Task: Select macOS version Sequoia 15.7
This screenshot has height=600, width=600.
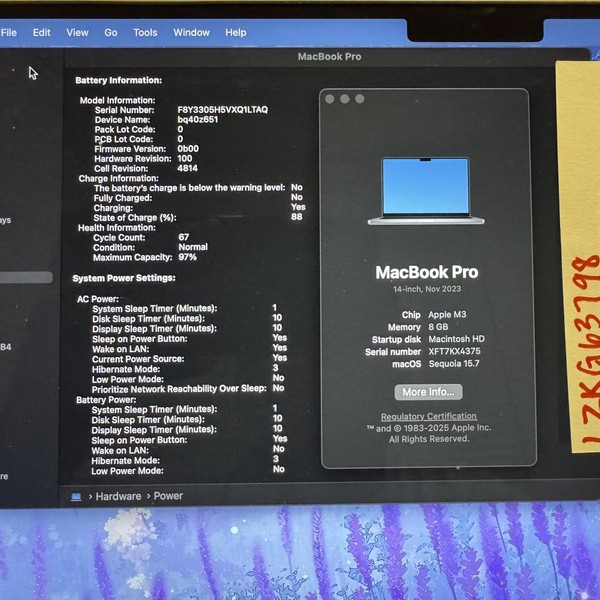Action: click(454, 364)
